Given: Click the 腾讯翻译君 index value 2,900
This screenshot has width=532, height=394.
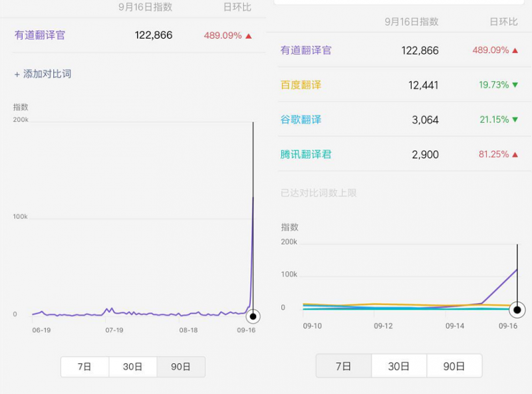Looking at the screenshot, I should 426,155.
